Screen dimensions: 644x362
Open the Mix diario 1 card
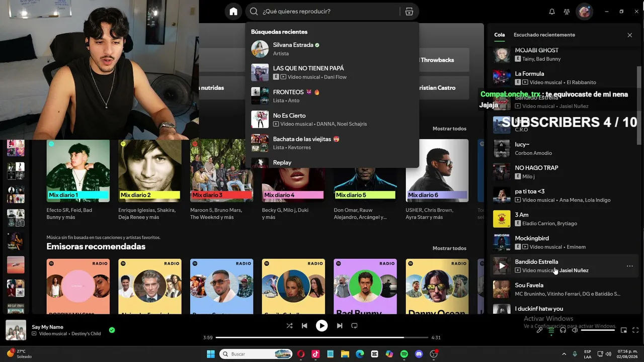(x=78, y=180)
